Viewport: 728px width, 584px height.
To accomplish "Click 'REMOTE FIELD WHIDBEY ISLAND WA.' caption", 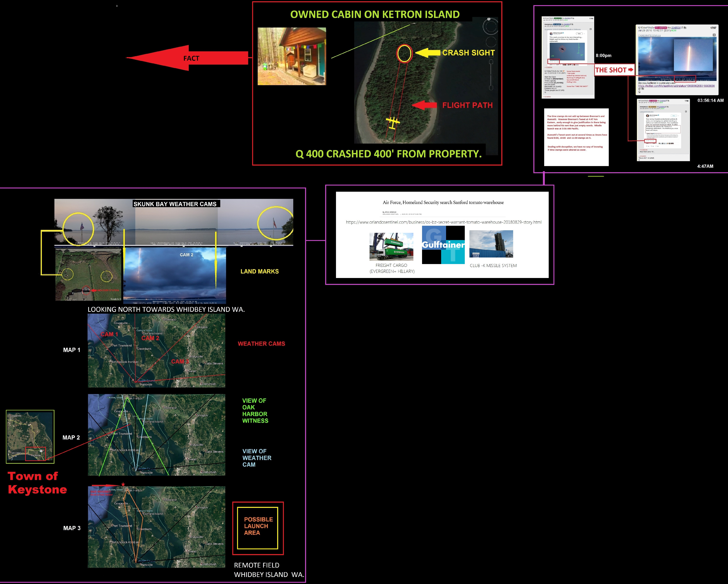I will (x=269, y=570).
